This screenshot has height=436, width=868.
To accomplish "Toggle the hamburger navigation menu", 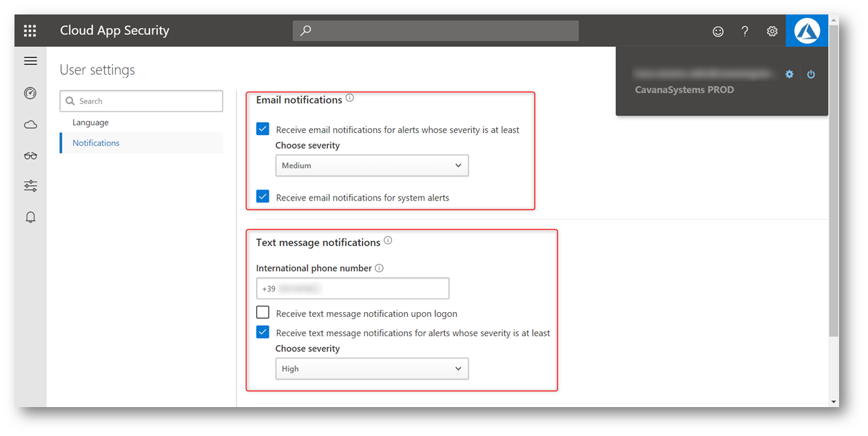I will tap(30, 61).
